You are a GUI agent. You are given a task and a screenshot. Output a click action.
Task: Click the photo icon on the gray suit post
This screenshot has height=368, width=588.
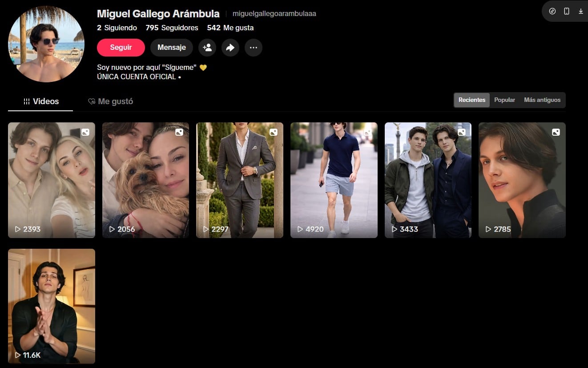pos(274,132)
